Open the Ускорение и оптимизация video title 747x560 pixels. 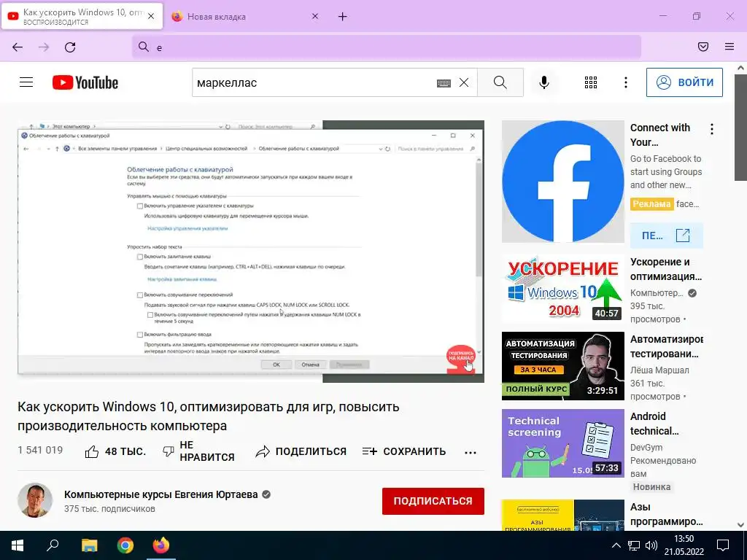(666, 269)
